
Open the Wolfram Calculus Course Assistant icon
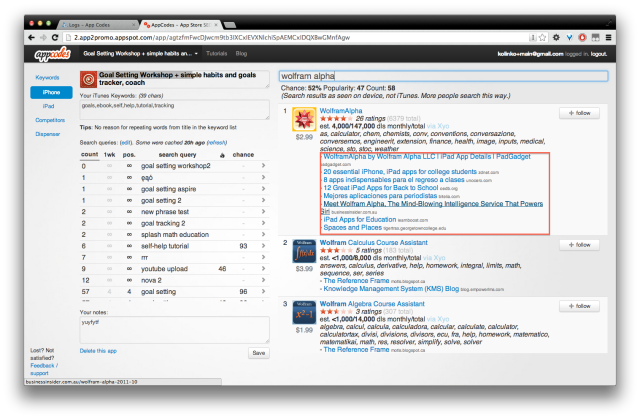pyautogui.click(x=304, y=251)
